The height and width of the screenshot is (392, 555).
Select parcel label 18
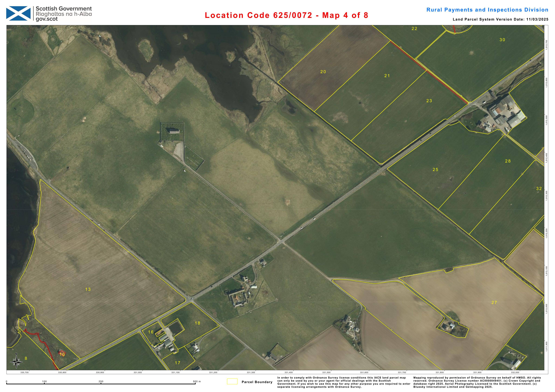click(198, 323)
